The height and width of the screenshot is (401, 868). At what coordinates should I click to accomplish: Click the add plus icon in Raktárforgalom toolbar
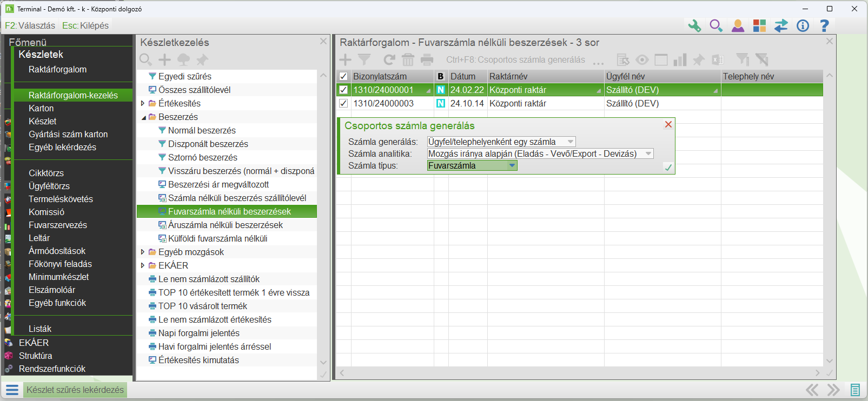[345, 59]
